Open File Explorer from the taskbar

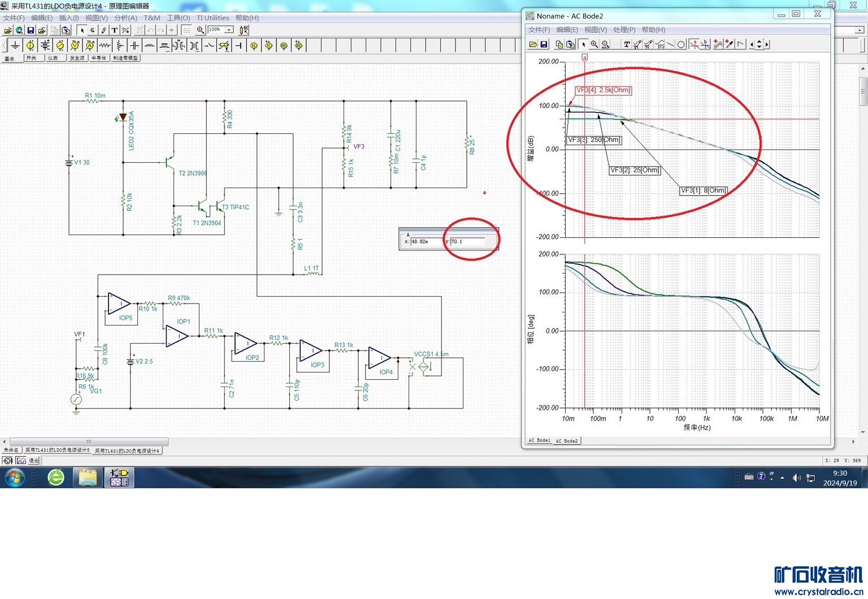(x=88, y=478)
